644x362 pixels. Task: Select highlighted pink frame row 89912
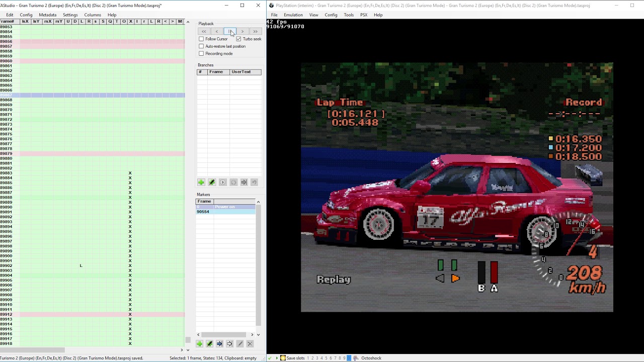92,314
